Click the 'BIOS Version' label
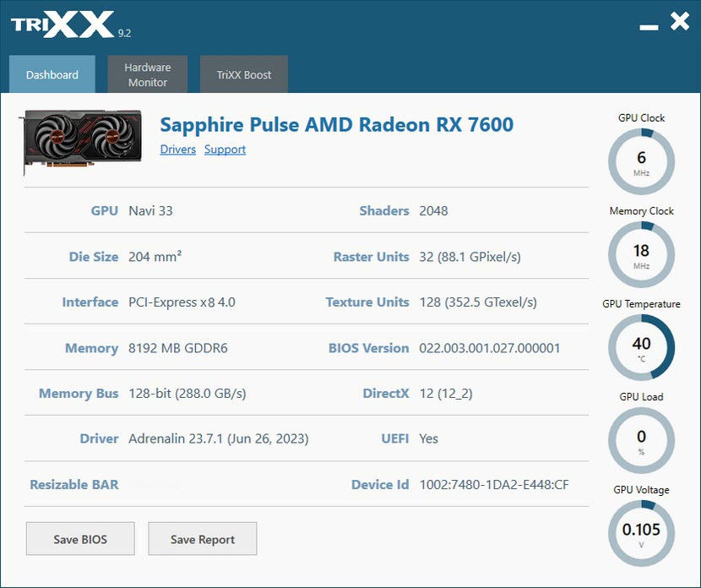This screenshot has width=701, height=588. point(368,348)
